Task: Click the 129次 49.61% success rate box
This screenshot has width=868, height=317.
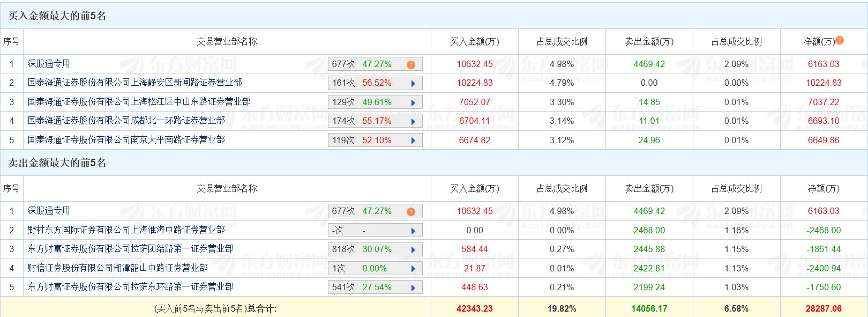Action: point(375,102)
